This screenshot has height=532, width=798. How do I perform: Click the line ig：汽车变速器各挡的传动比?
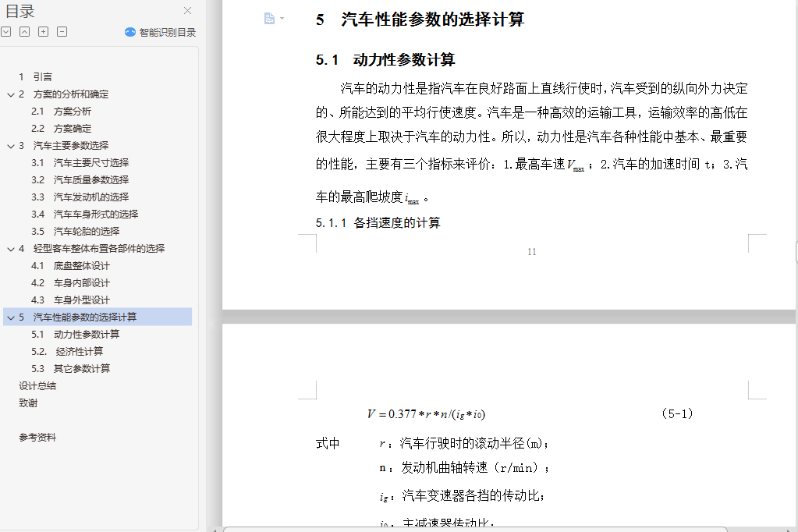(x=462, y=496)
